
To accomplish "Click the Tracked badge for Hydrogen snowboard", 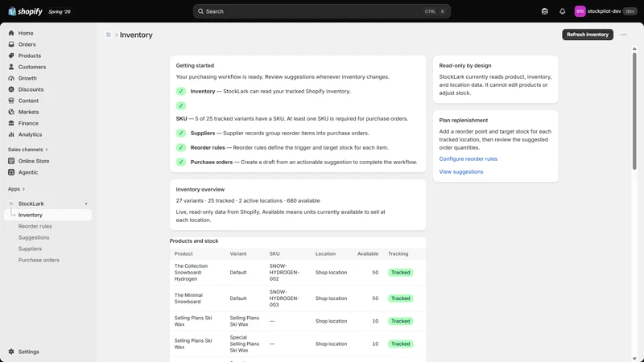I will pos(400,273).
